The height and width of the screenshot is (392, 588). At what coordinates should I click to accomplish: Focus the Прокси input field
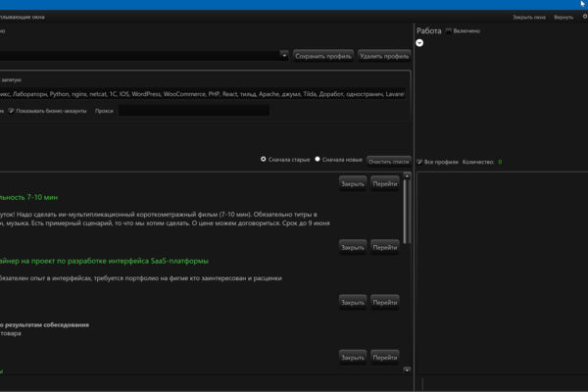(x=194, y=111)
